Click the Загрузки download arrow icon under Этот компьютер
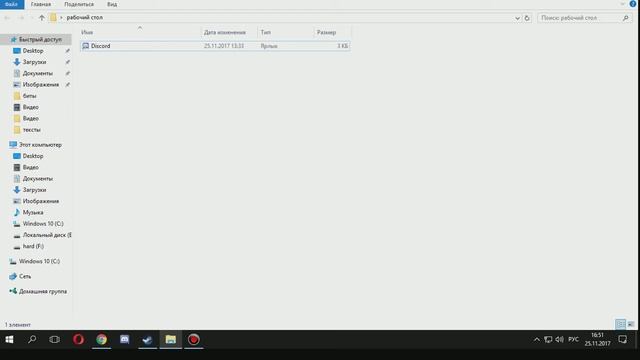This screenshot has width=640, height=360. click(x=17, y=190)
